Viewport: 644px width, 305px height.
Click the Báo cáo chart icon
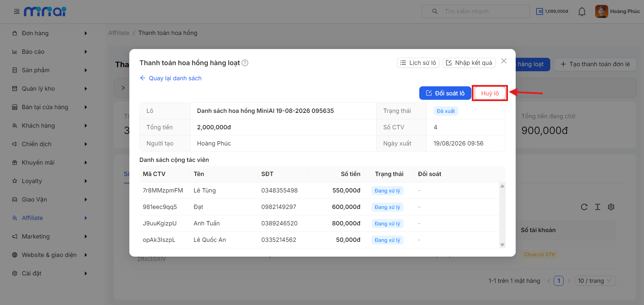point(14,52)
